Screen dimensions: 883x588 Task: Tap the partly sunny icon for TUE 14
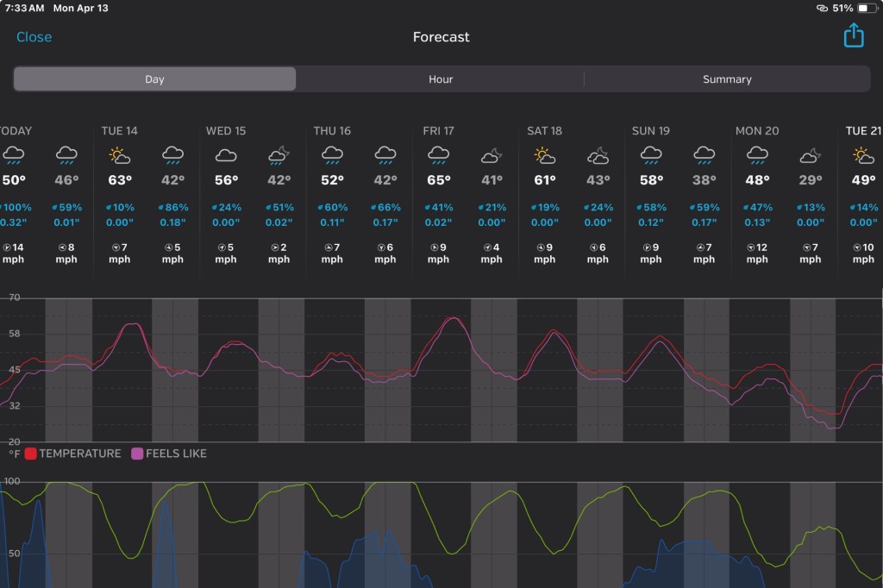coord(119,156)
